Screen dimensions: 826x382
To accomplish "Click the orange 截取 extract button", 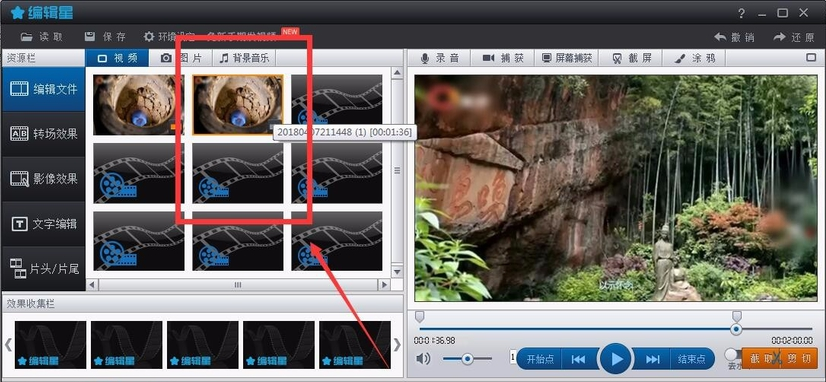I will click(761, 359).
